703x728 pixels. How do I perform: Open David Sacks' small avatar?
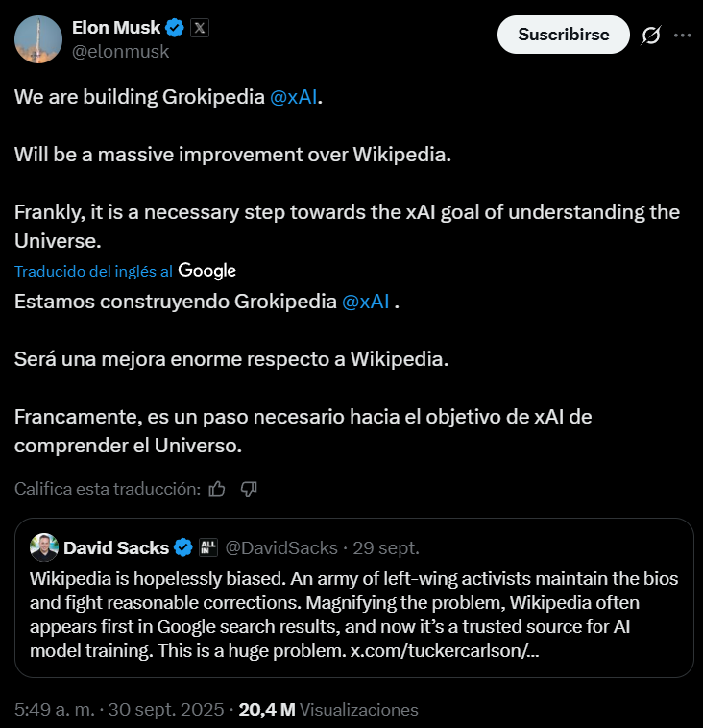pyautogui.click(x=43, y=547)
